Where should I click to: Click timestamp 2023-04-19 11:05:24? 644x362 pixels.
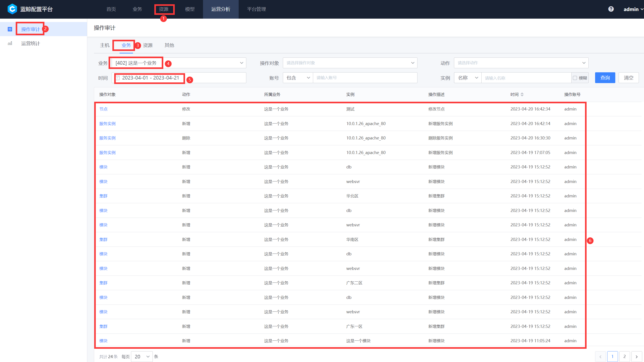click(530, 341)
